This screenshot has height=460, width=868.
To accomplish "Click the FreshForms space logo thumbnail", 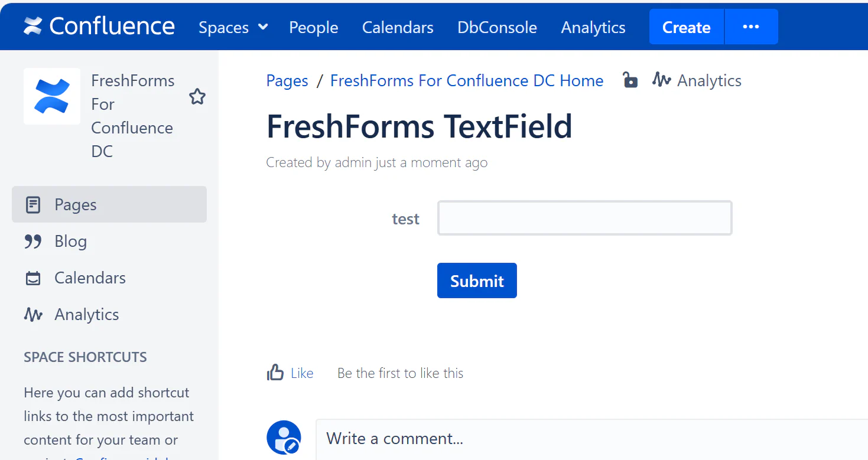I will coord(51,96).
